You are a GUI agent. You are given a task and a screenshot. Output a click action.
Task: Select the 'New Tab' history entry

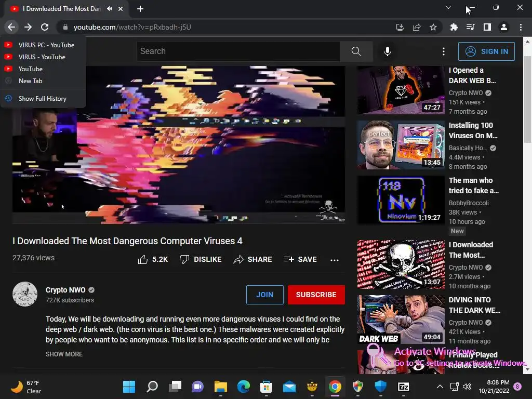pyautogui.click(x=43, y=81)
